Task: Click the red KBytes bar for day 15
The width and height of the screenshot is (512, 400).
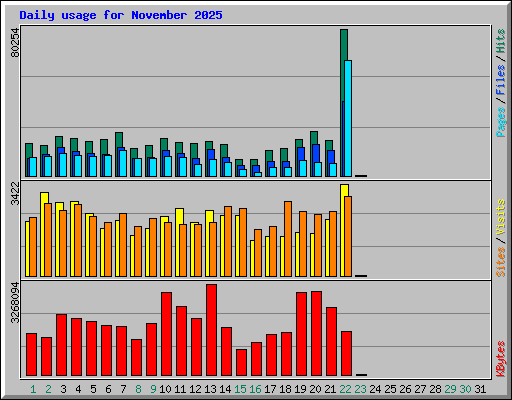Action: 241,363
